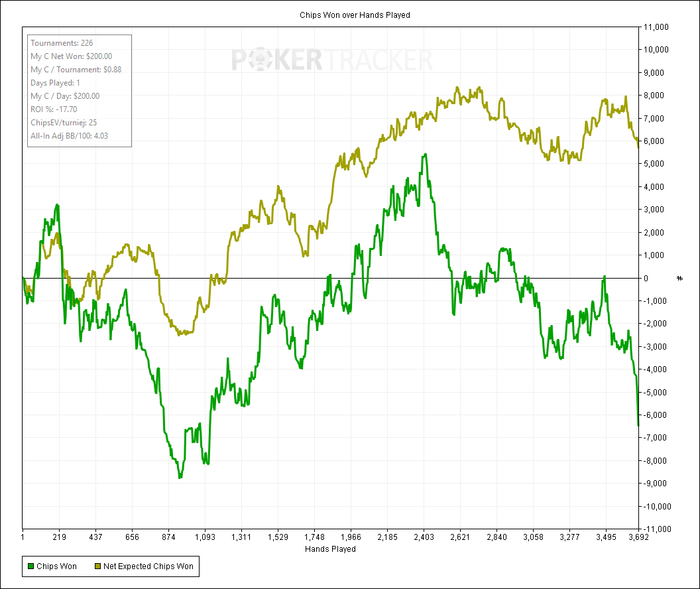Click the 2,840 x-axis tick label
This screenshot has height=589, width=700.
497,537
